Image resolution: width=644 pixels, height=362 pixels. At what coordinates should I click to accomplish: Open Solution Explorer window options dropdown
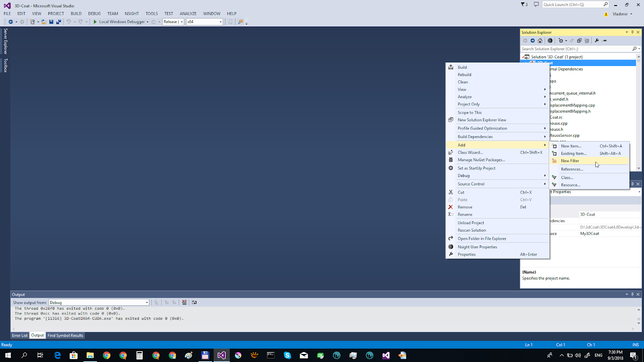627,32
